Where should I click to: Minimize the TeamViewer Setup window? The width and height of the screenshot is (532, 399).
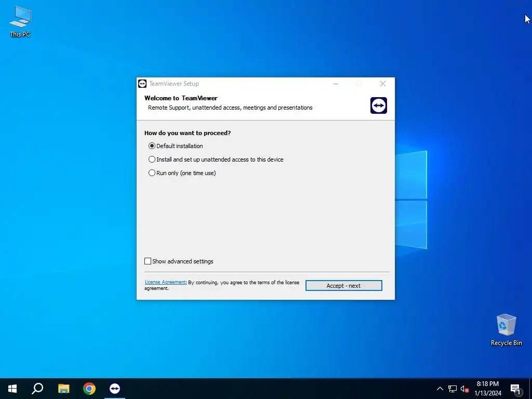(336, 84)
